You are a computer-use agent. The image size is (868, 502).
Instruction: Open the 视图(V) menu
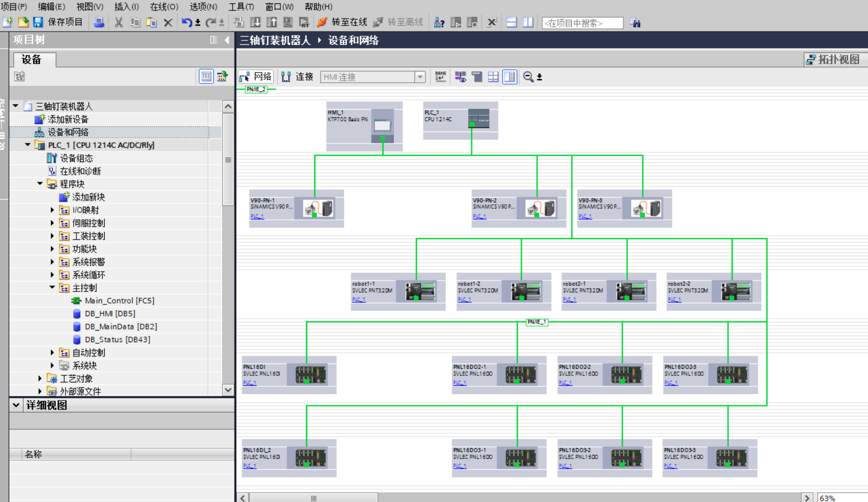90,7
